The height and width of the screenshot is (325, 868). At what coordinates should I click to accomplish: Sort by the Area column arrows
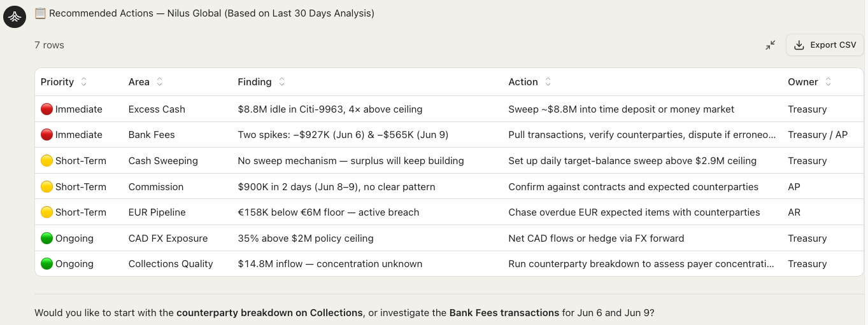(x=160, y=82)
